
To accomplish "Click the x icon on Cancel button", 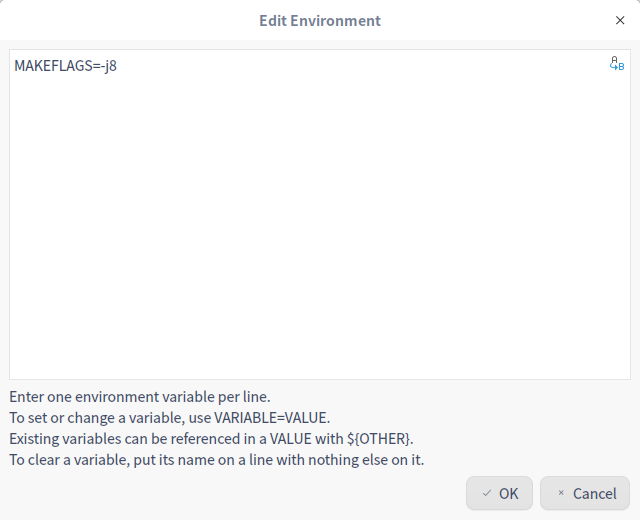I will click(560, 493).
